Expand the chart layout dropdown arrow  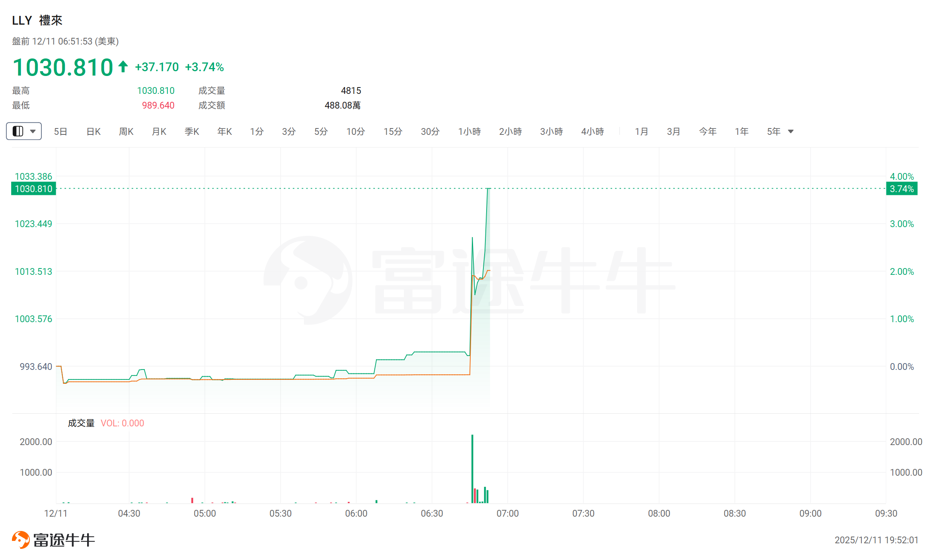(33, 131)
